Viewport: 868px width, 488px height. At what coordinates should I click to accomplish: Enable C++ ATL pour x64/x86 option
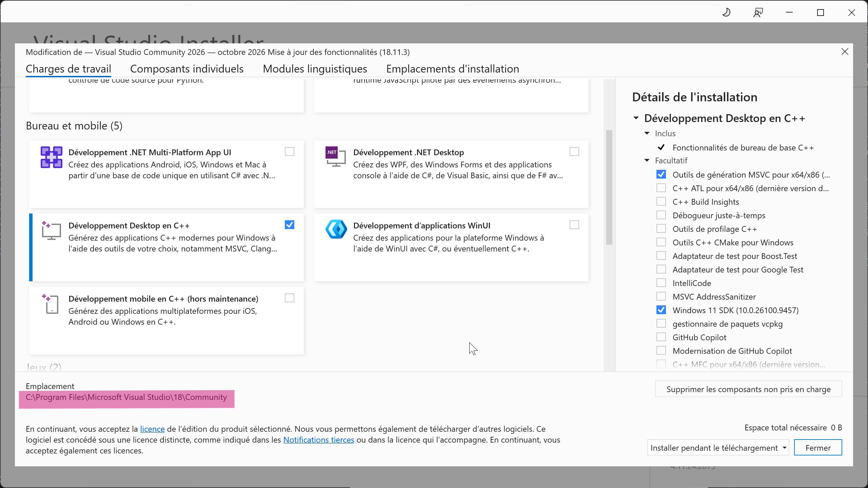pos(661,188)
